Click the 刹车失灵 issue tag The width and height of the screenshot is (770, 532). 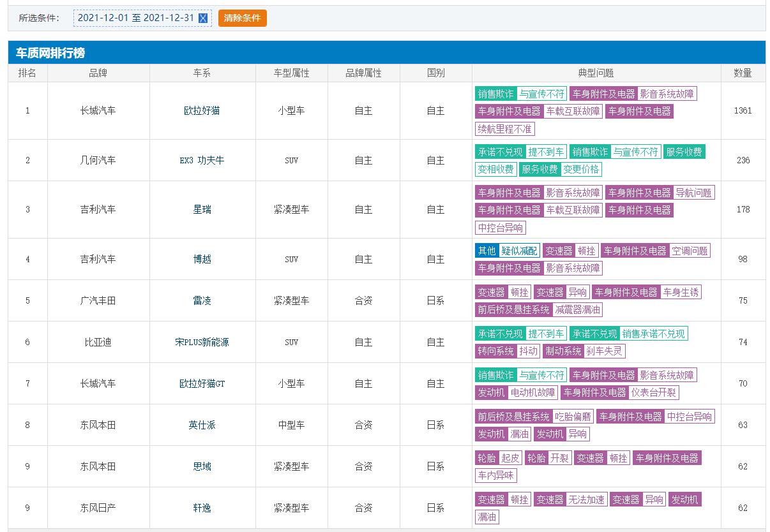(605, 351)
